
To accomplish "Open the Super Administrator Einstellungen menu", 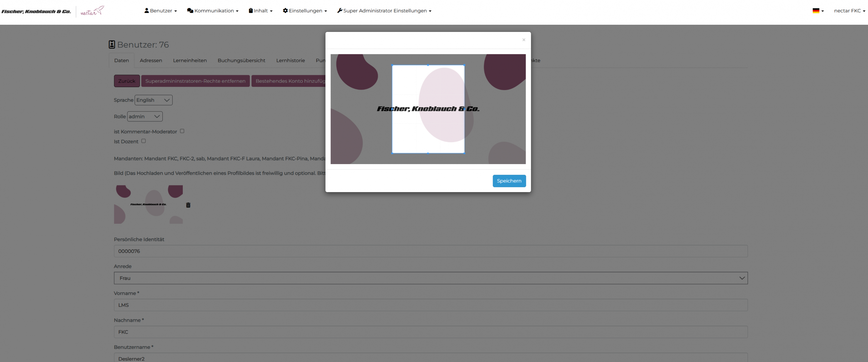I will 384,11.
